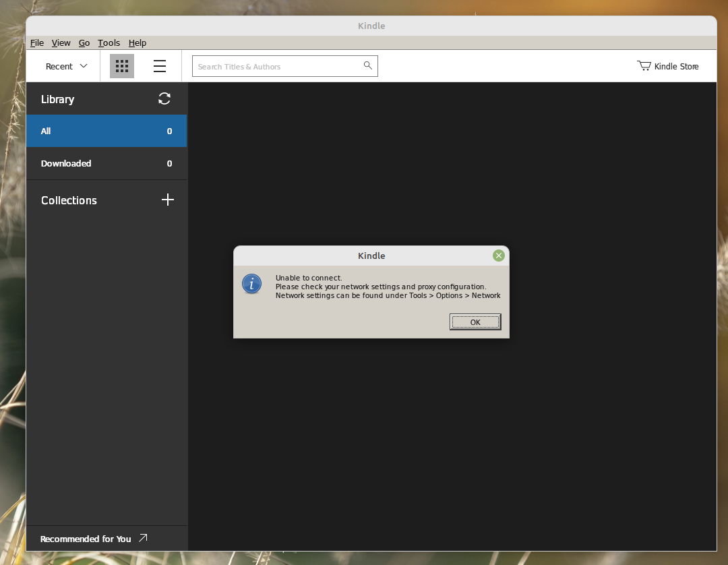Image resolution: width=728 pixels, height=565 pixels.
Task: Open the Recent sort dropdown
Action: pos(66,66)
